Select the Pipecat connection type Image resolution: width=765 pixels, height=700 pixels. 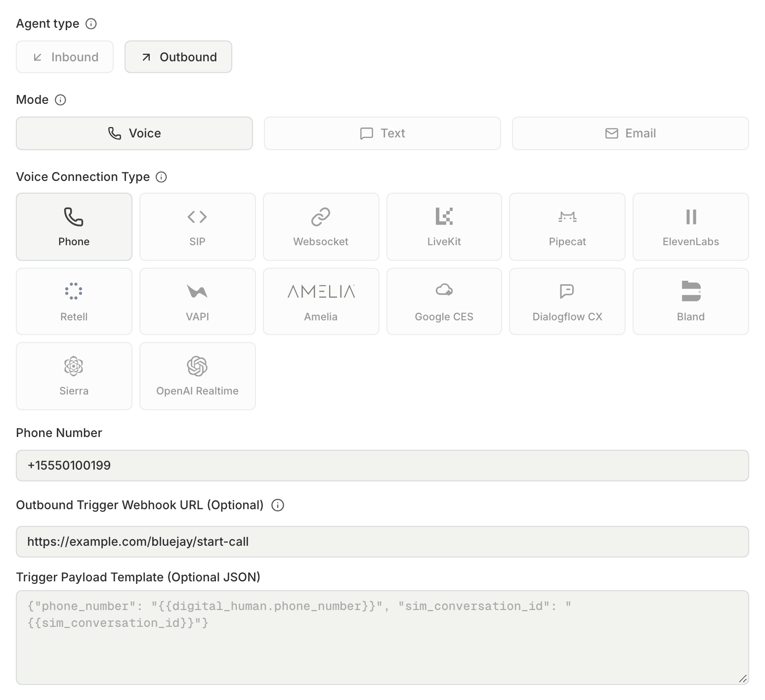point(567,227)
